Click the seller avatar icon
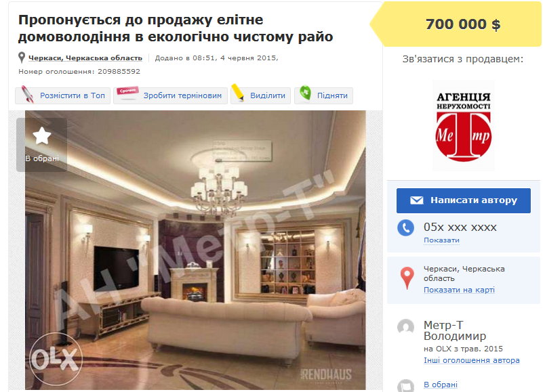This screenshot has height=392, width=545. click(405, 328)
